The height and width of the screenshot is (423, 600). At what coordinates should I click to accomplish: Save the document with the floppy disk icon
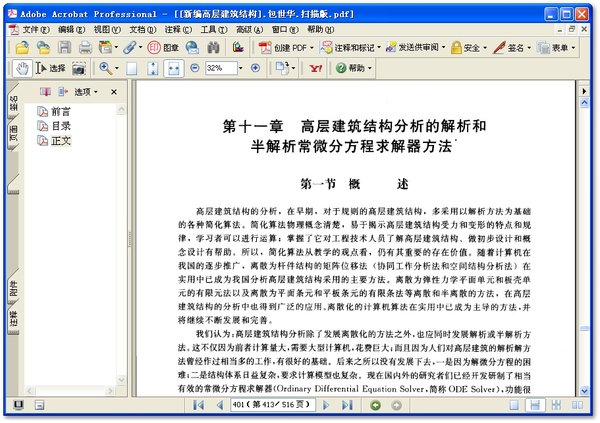64,47
